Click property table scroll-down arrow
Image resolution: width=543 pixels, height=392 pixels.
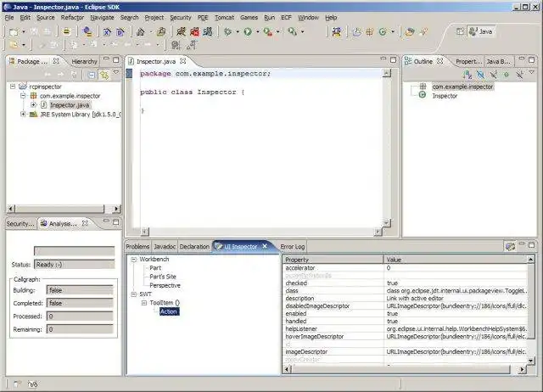(x=531, y=361)
